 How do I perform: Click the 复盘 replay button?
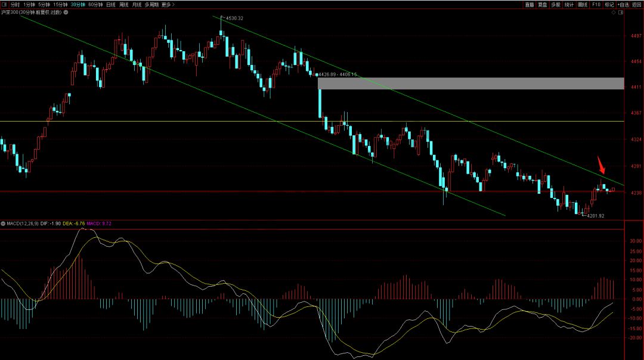coord(543,4)
